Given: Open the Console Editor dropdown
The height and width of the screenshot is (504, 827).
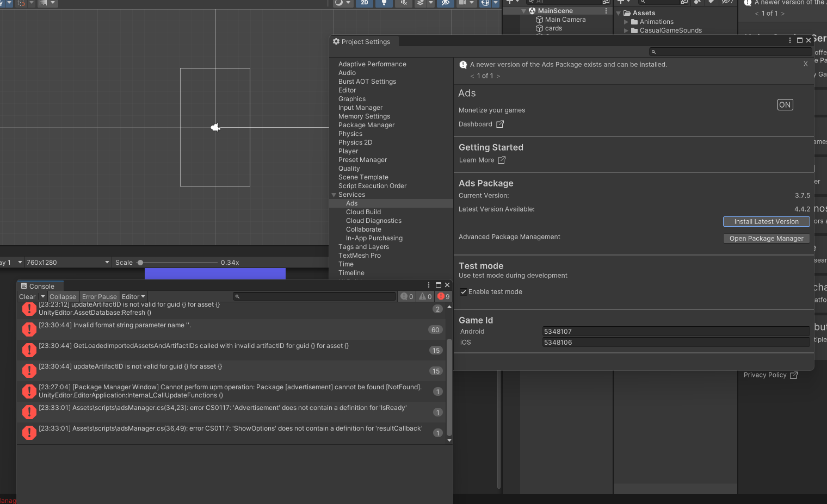Looking at the screenshot, I should click(133, 297).
